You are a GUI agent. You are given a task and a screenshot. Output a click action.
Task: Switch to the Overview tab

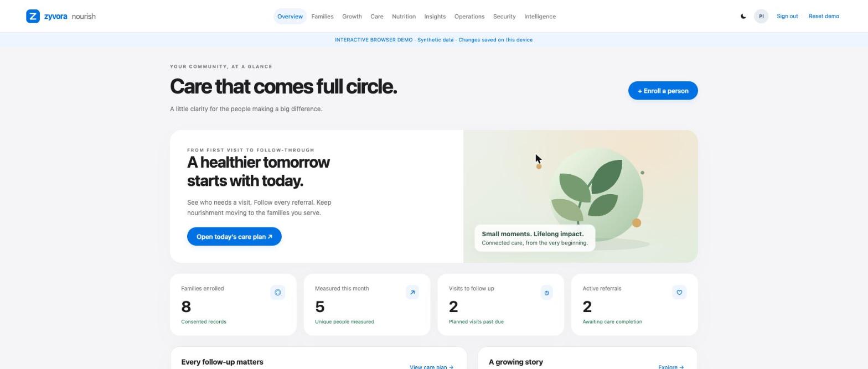pos(290,16)
